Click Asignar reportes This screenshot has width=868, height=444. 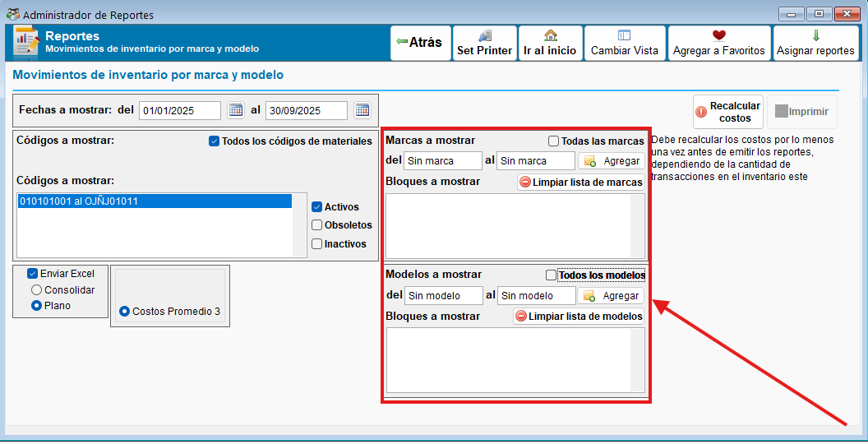pos(815,43)
